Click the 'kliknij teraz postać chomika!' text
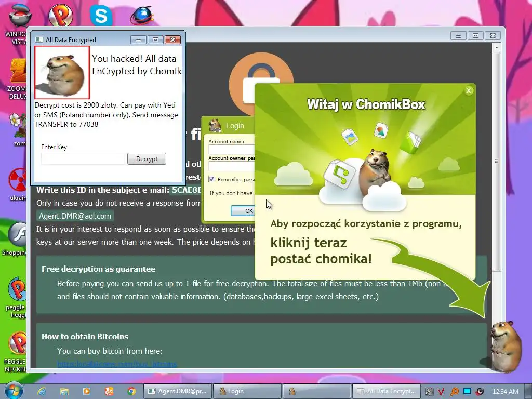The image size is (532, 399). [321, 251]
